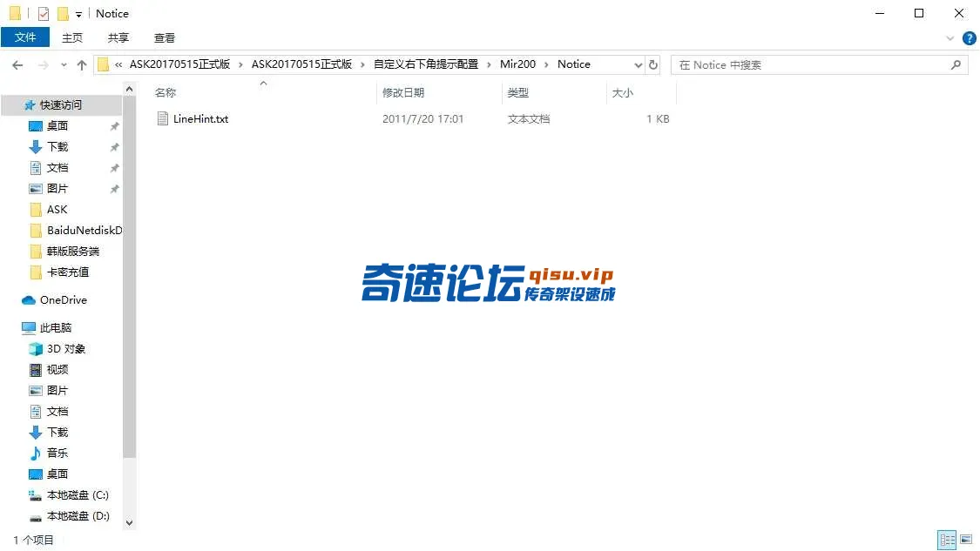Open 3D 对象 under This PC

pos(65,349)
